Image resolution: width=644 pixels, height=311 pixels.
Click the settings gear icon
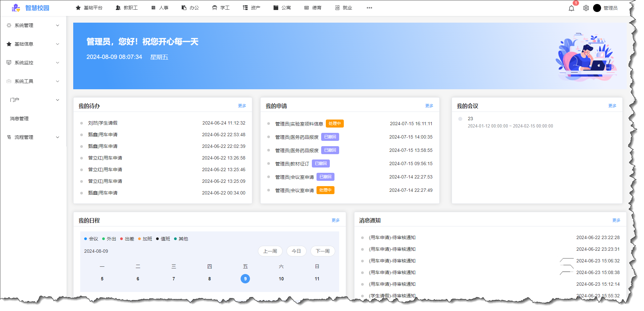[586, 8]
